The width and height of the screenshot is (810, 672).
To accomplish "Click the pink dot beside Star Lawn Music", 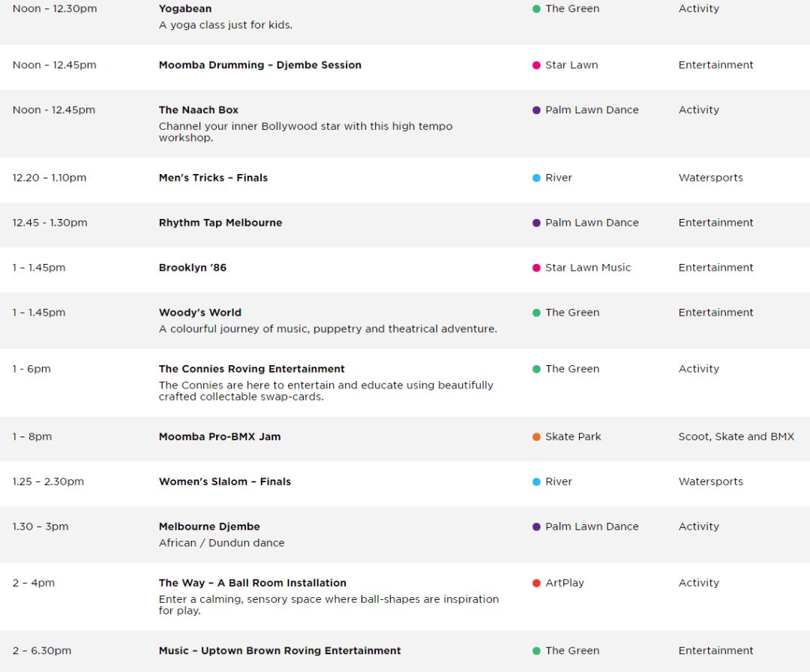I will 536,268.
